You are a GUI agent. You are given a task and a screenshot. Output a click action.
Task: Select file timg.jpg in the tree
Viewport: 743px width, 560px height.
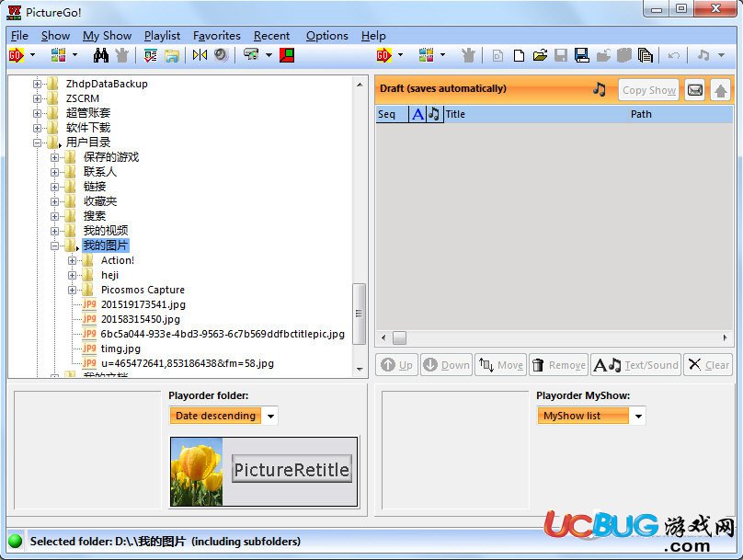click(x=120, y=349)
